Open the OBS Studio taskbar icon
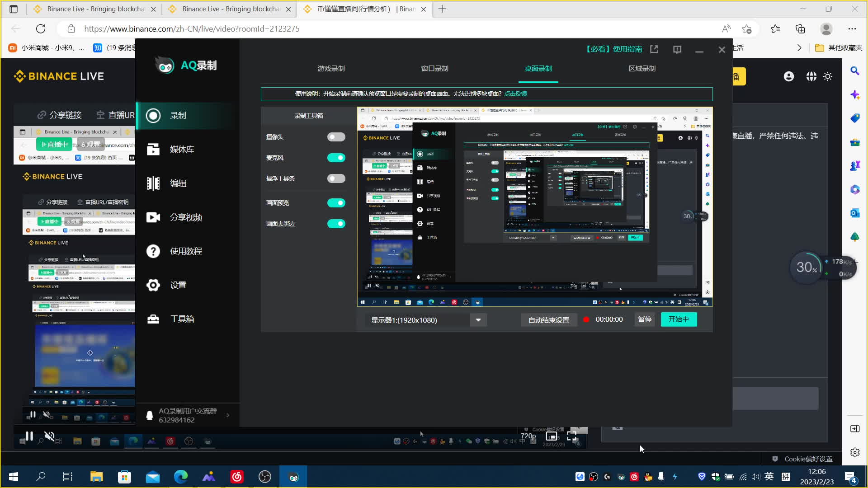 [x=265, y=477]
